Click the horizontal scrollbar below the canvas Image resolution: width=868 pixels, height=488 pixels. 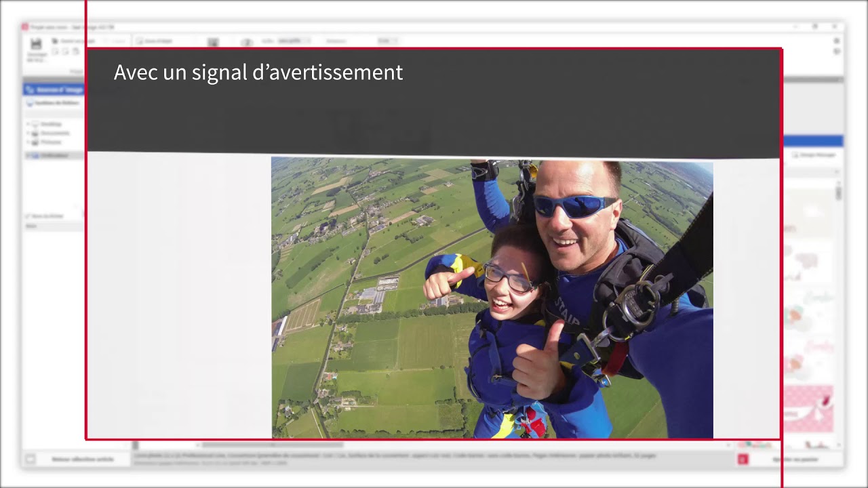[271, 445]
